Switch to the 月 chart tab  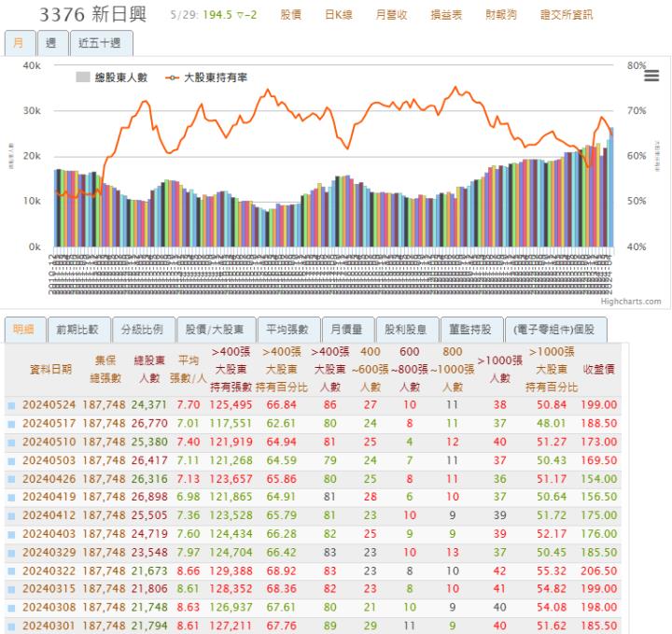(20, 43)
